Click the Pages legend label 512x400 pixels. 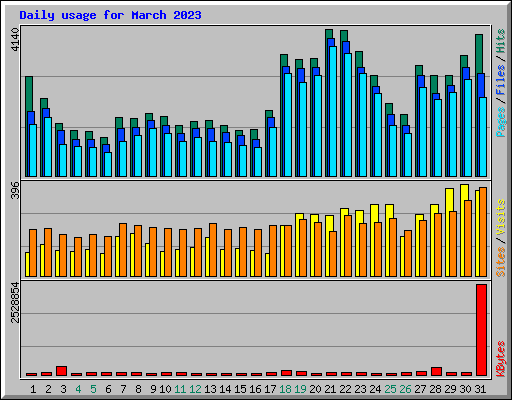tap(501, 122)
